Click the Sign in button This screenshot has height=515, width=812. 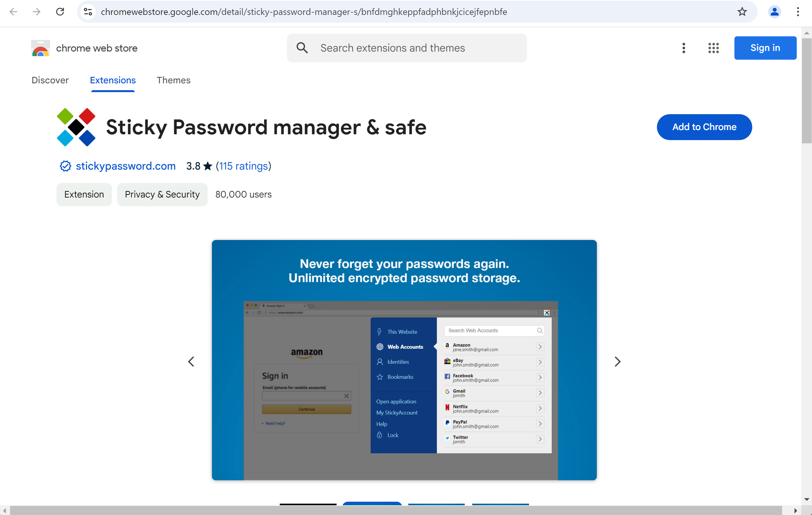click(766, 48)
